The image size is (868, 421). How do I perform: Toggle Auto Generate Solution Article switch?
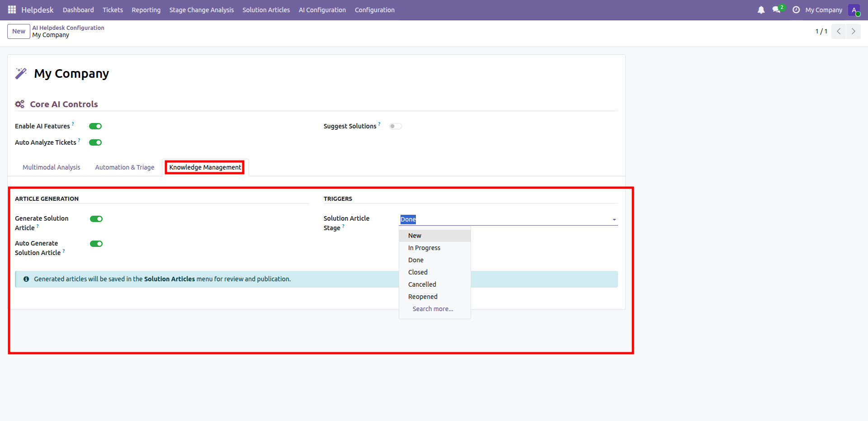pyautogui.click(x=96, y=244)
